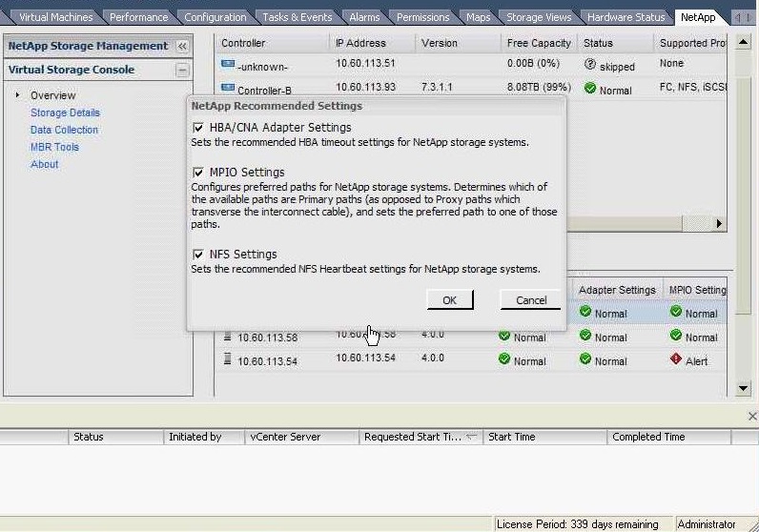Cancel the NetApp Recommended Settings dialog

[530, 300]
